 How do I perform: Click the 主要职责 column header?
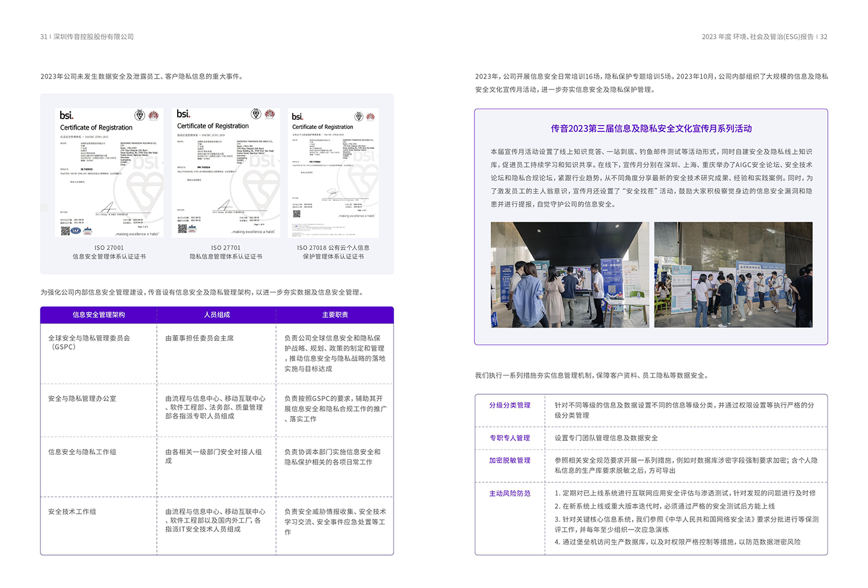click(x=335, y=315)
